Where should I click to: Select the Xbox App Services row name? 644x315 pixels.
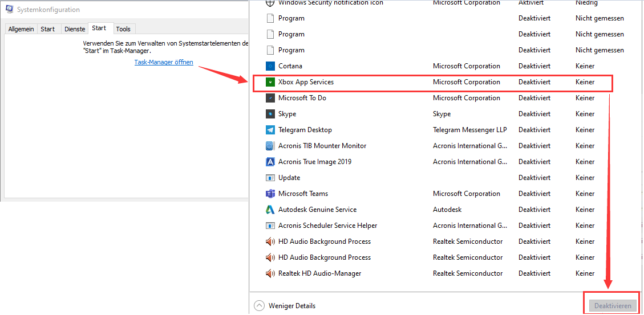(306, 82)
